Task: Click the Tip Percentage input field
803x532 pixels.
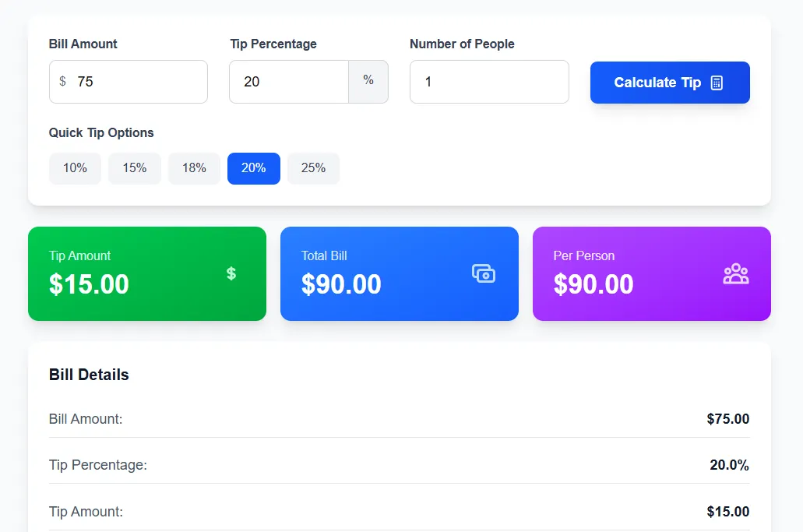Action: pos(289,82)
